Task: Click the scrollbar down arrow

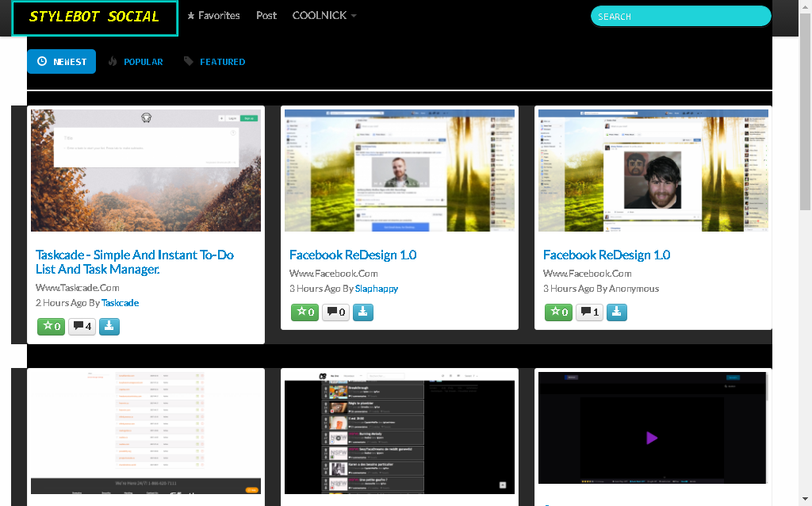Action: tap(805, 500)
